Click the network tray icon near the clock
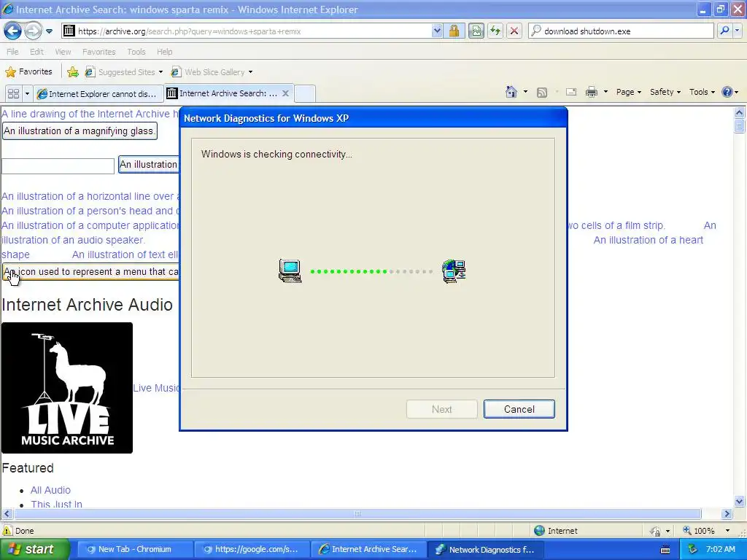The width and height of the screenshot is (747, 560). [x=692, y=550]
